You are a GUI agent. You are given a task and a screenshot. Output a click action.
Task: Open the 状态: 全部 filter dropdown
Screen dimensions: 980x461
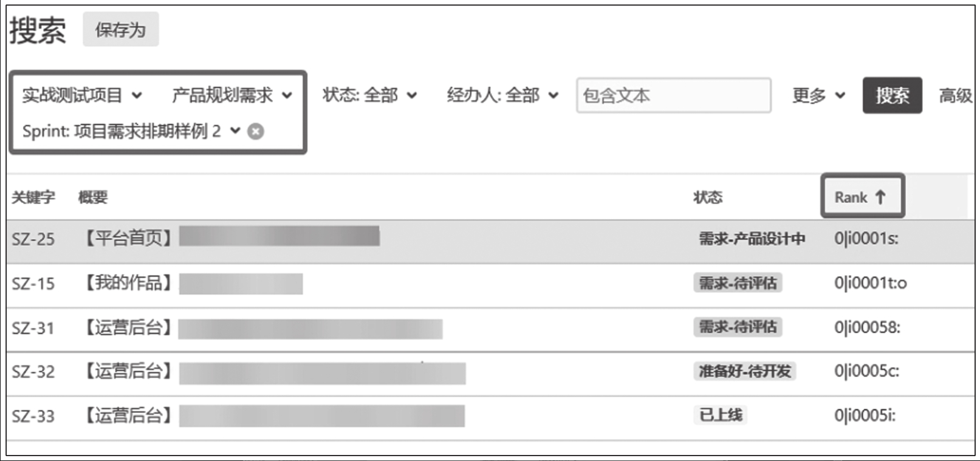click(x=369, y=95)
